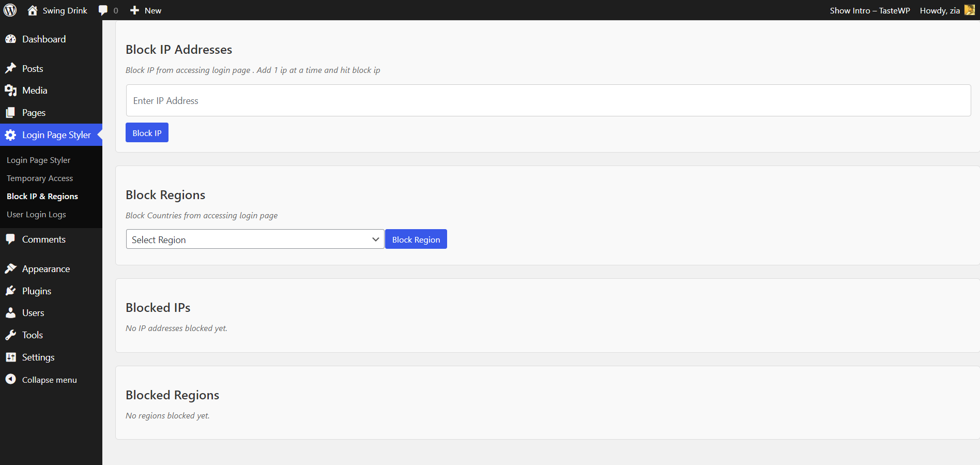The height and width of the screenshot is (465, 980).
Task: Open the Settings menu item
Action: tap(38, 357)
